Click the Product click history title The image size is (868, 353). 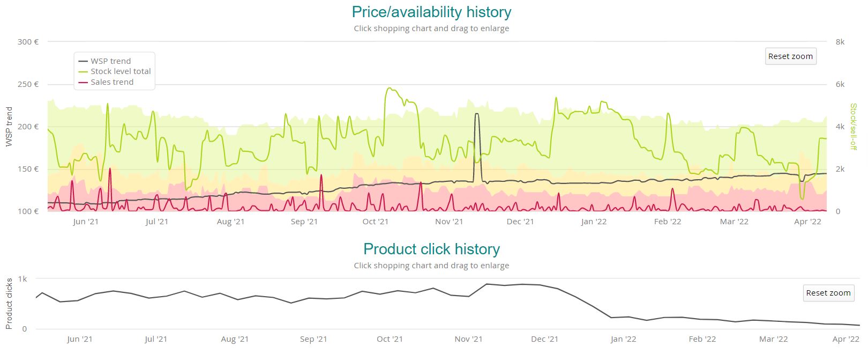431,249
